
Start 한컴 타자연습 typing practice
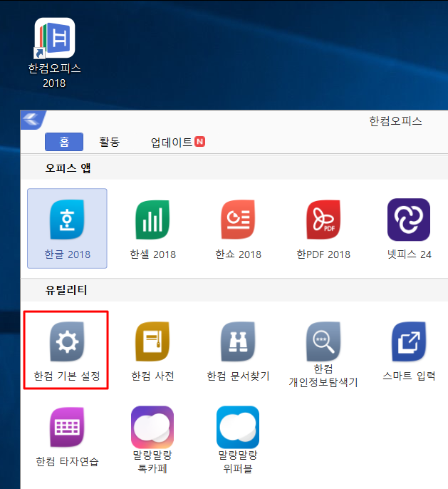67,428
